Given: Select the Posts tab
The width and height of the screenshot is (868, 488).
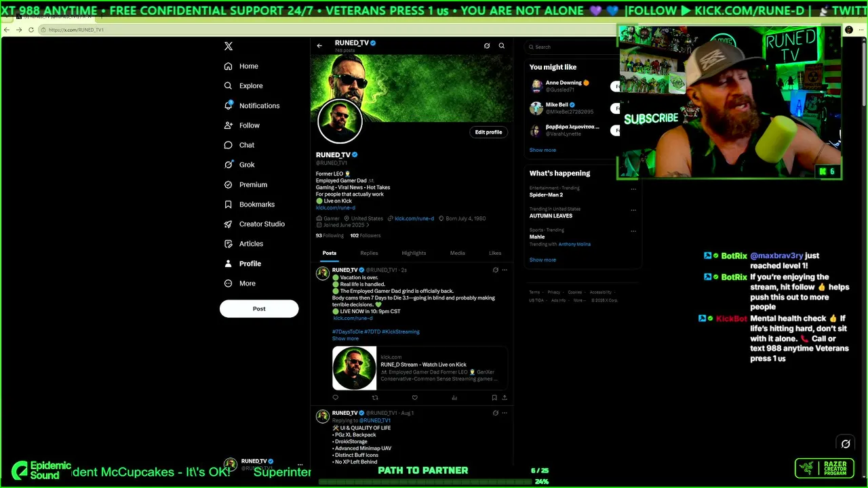Looking at the screenshot, I should coord(330,253).
